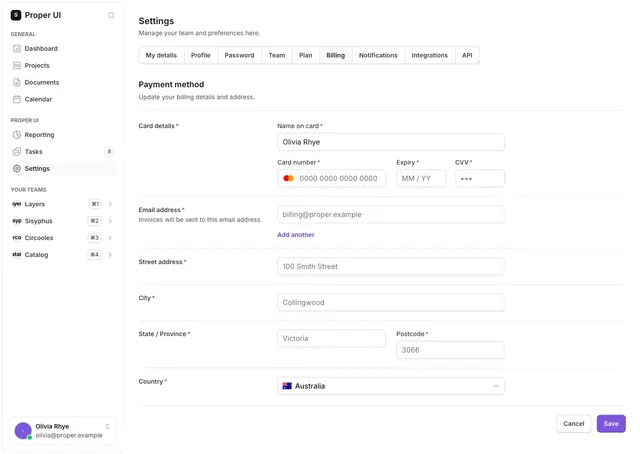Click the Calendar icon in sidebar
The width and height of the screenshot is (640, 454).
(17, 99)
